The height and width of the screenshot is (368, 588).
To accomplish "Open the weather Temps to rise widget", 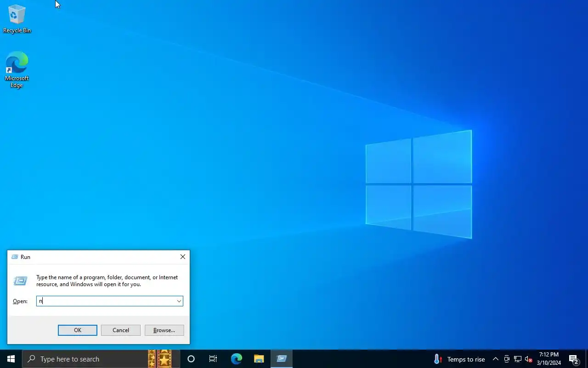I will pos(459,359).
